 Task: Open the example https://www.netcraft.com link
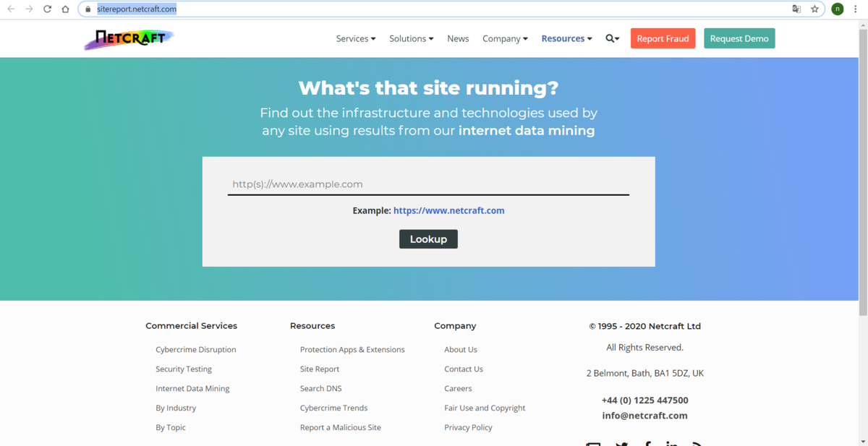point(448,210)
